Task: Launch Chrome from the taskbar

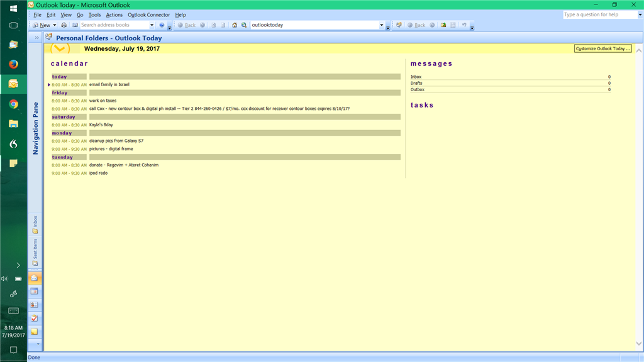Action: click(13, 104)
